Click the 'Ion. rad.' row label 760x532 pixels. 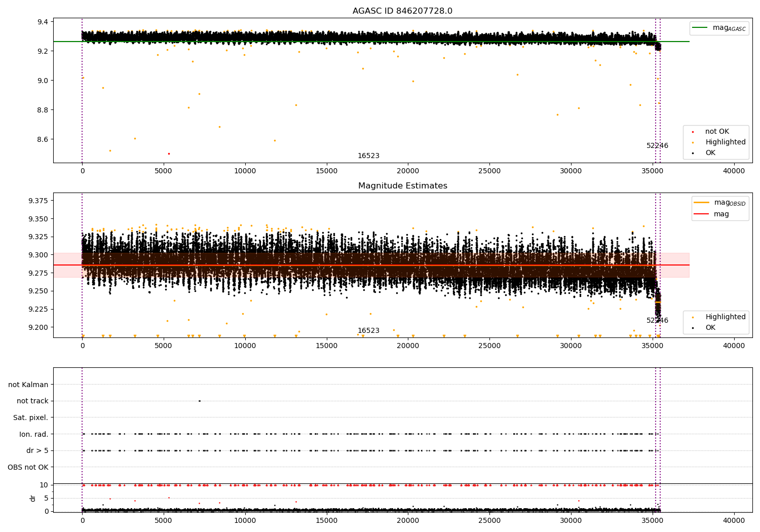pos(33,434)
